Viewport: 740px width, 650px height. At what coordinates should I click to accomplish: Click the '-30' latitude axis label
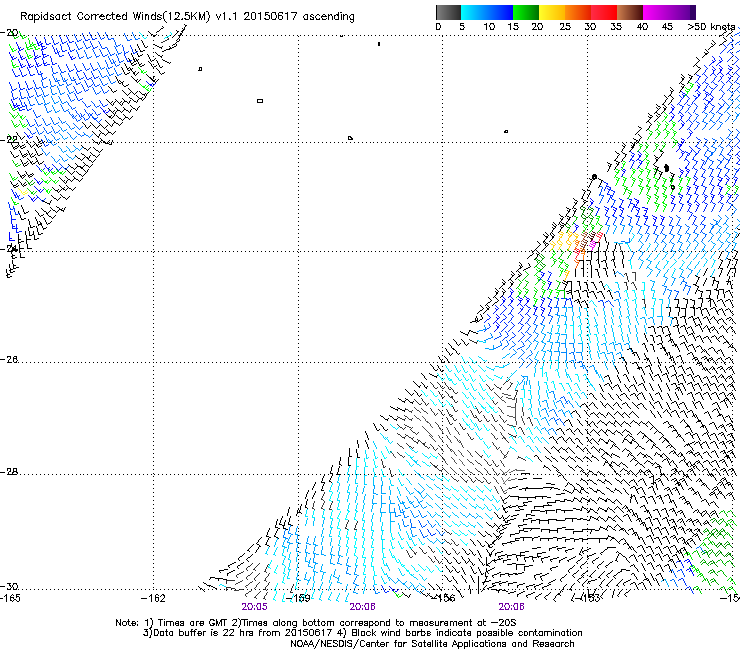[9, 586]
